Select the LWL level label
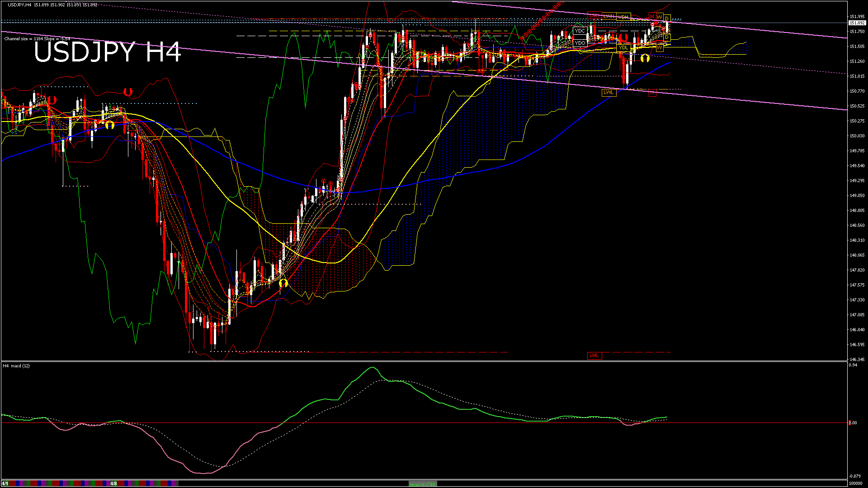Screen dimensions: 868x488 click(609, 93)
